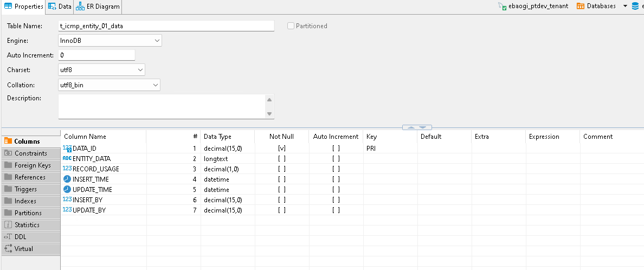The width and height of the screenshot is (644, 270).
Task: Toggle the Partitioned checkbox
Action: [x=291, y=26]
